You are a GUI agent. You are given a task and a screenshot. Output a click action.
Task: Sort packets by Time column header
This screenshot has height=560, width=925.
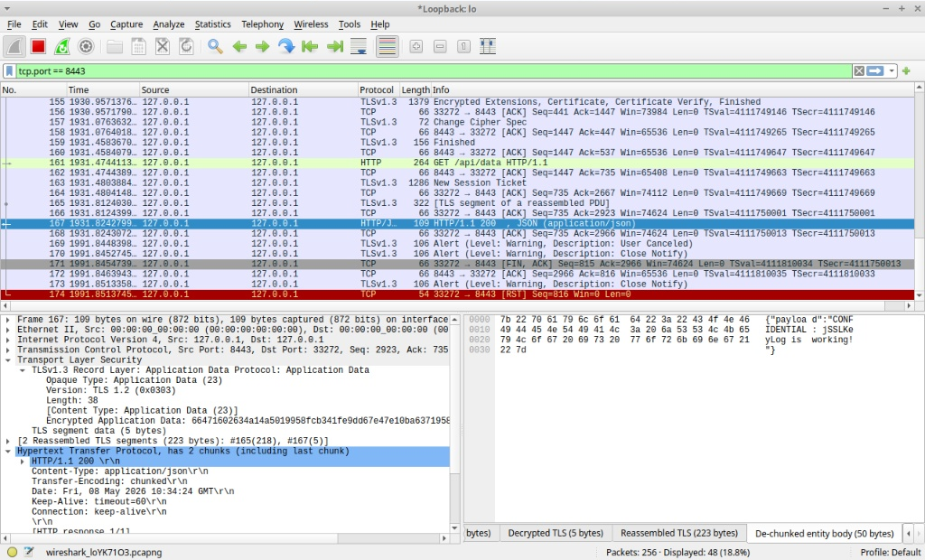(x=103, y=89)
